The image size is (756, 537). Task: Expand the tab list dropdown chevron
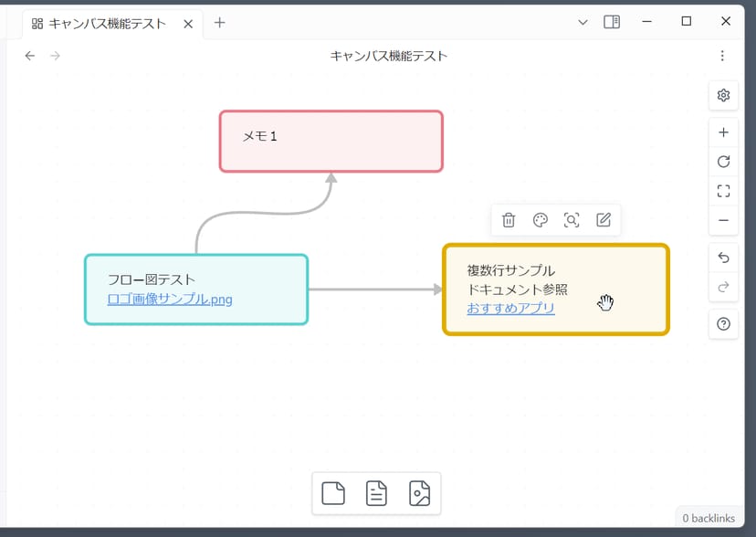583,22
